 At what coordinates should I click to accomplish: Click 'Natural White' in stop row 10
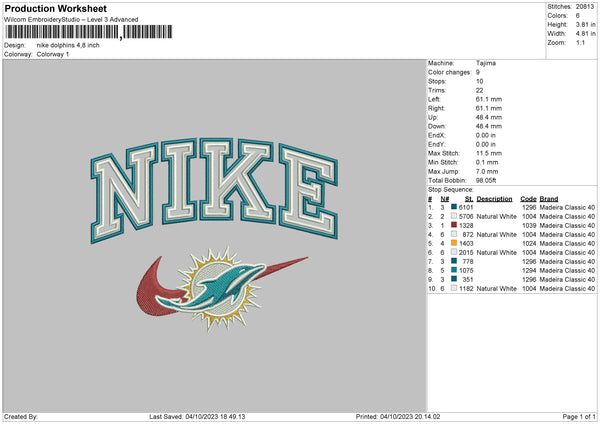point(496,288)
